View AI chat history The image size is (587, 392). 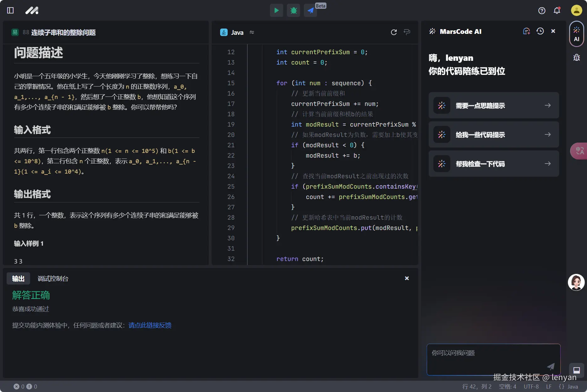point(540,31)
